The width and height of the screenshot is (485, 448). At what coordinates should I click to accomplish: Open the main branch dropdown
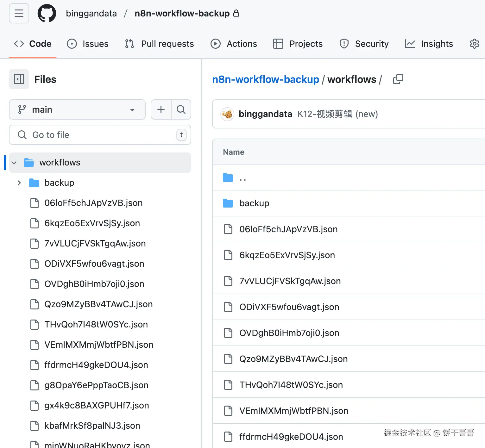pyautogui.click(x=77, y=109)
